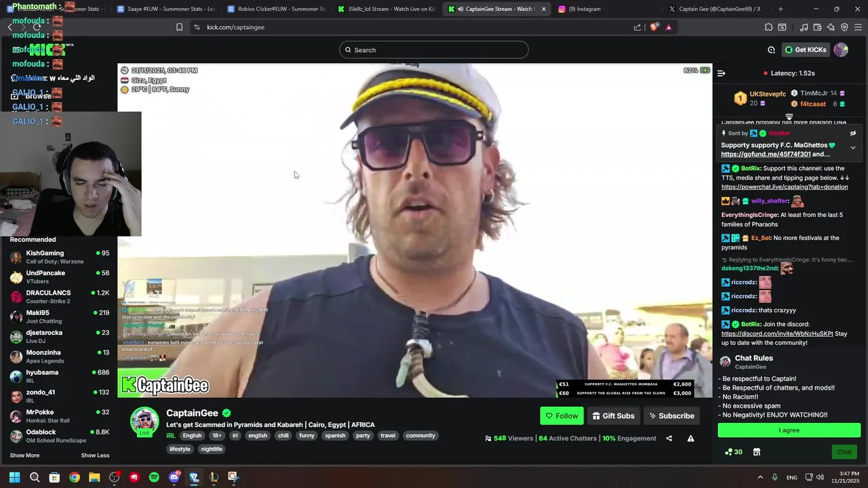This screenshot has width=868, height=488.
Task: Follow the CaptainGee channel
Action: pyautogui.click(x=562, y=416)
